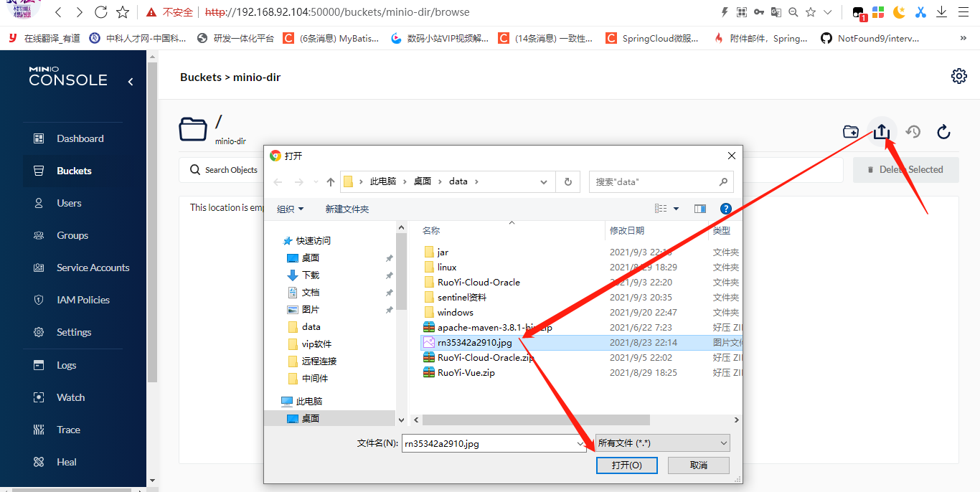The height and width of the screenshot is (492, 980).
Task: Select the jar folder
Action: tap(443, 252)
